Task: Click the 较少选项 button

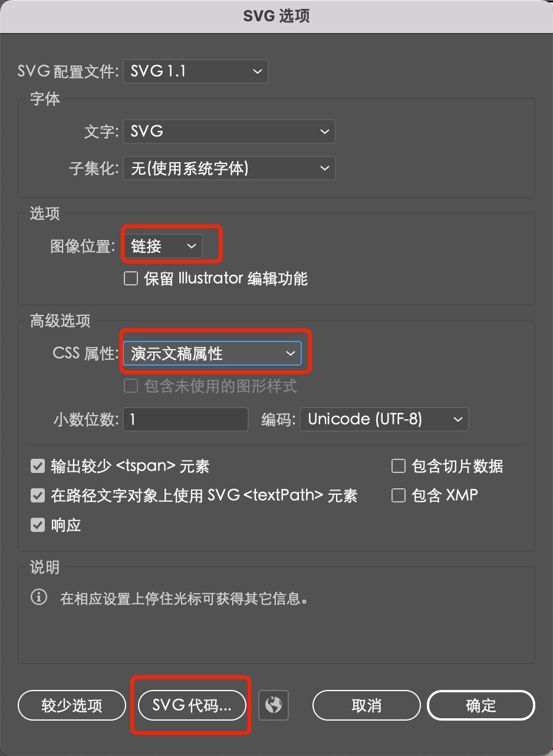Action: pos(72,706)
